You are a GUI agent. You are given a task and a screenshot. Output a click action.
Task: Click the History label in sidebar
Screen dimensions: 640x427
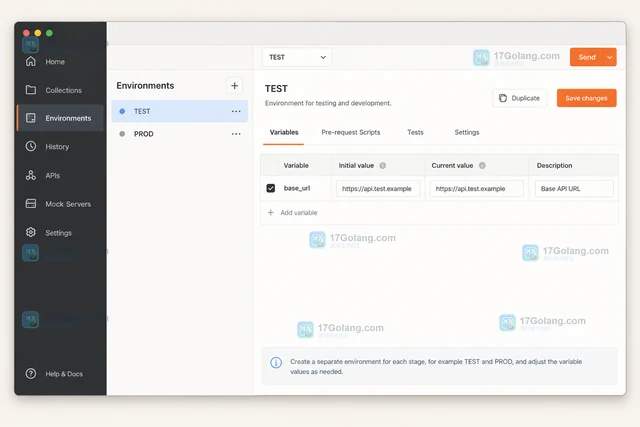point(57,147)
